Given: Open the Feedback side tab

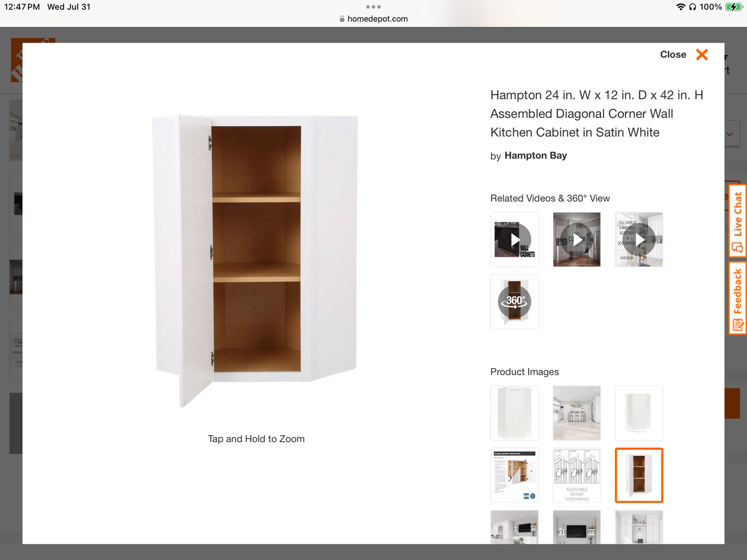Looking at the screenshot, I should pyautogui.click(x=738, y=297).
